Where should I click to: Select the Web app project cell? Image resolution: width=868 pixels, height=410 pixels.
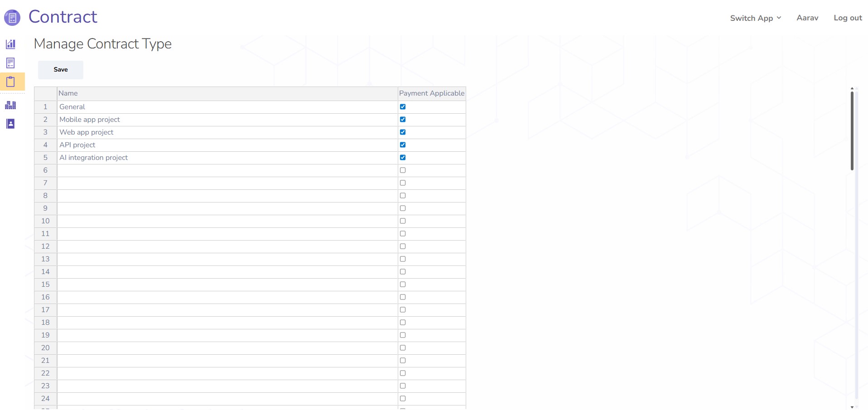[x=227, y=132]
